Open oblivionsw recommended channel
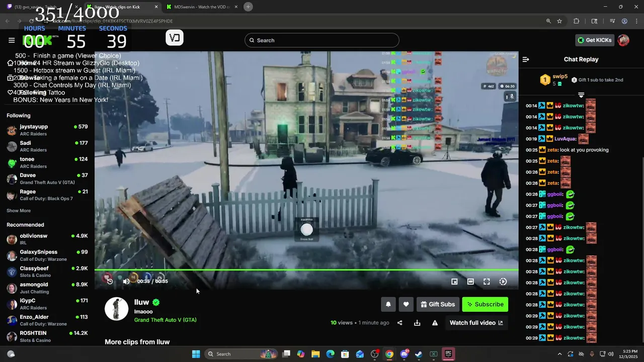644x362 pixels. click(x=47, y=239)
